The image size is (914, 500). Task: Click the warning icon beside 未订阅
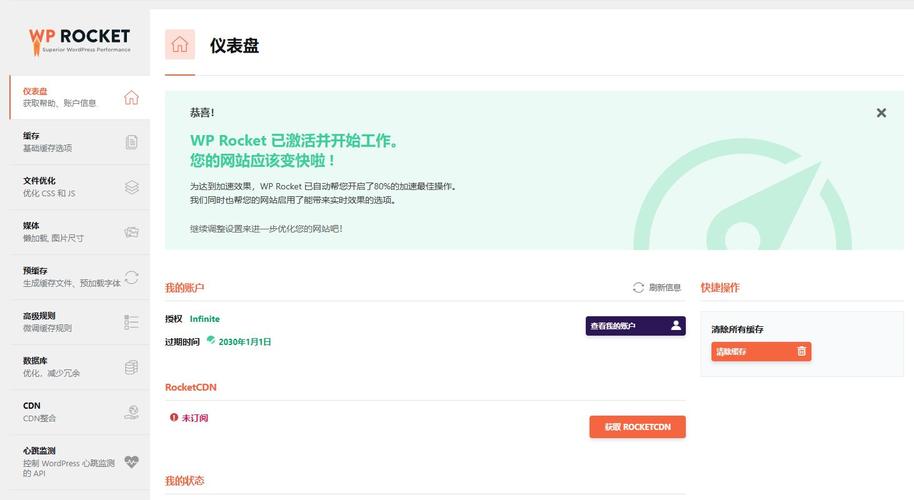point(174,417)
